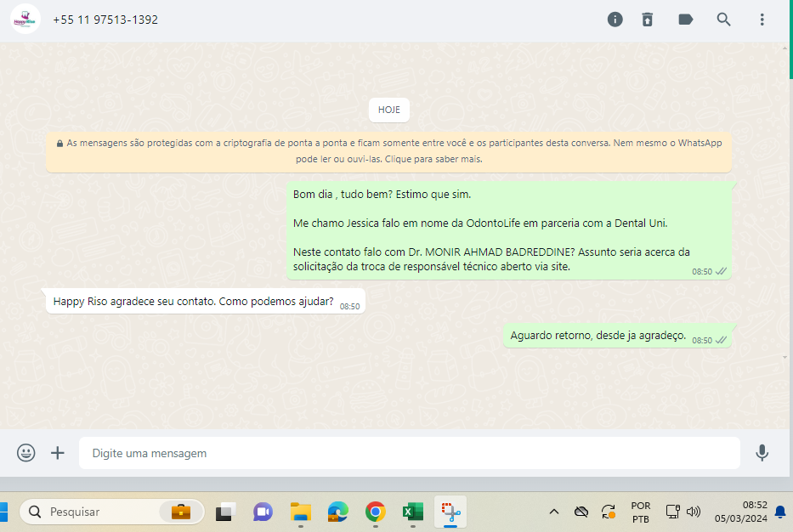
Task: Click the trash delete conversation icon
Action: click(x=648, y=20)
